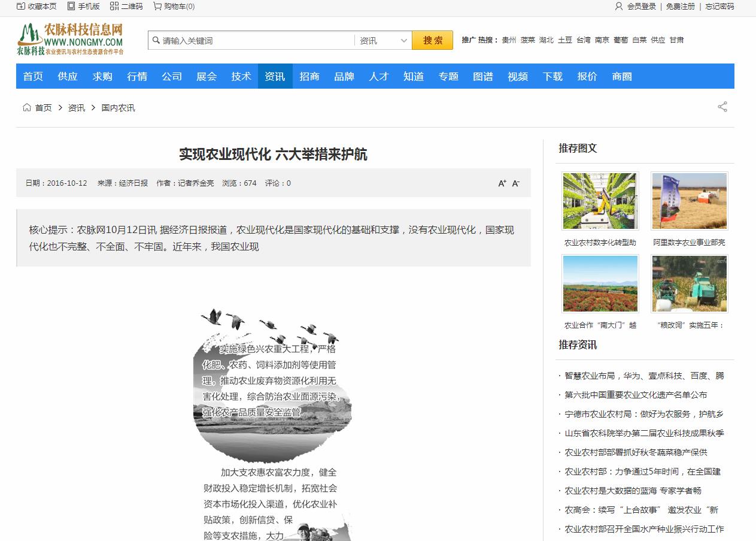Image resolution: width=756 pixels, height=541 pixels.
Task: Click hot search keyword 台湾
Action: 584,40
